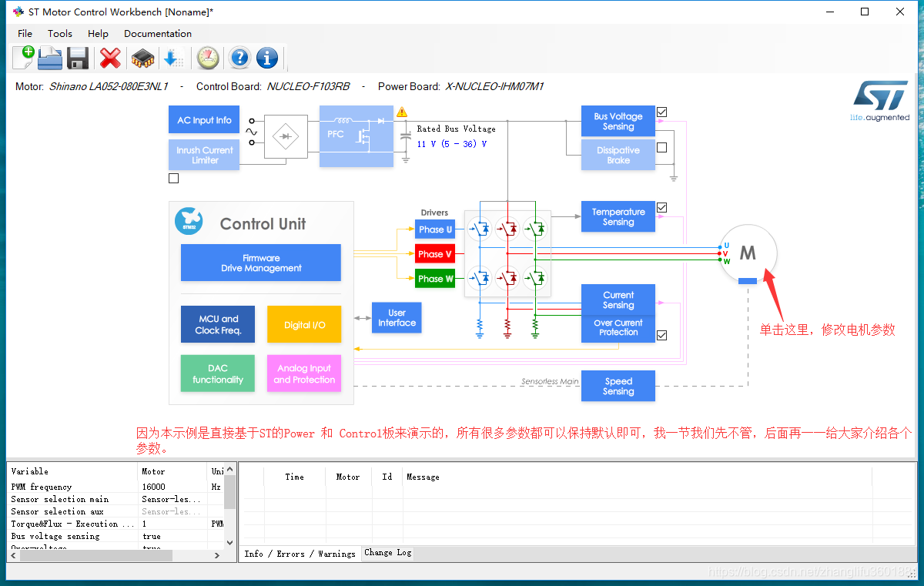
Task: Open the Temperature Sensing block
Action: [618, 216]
